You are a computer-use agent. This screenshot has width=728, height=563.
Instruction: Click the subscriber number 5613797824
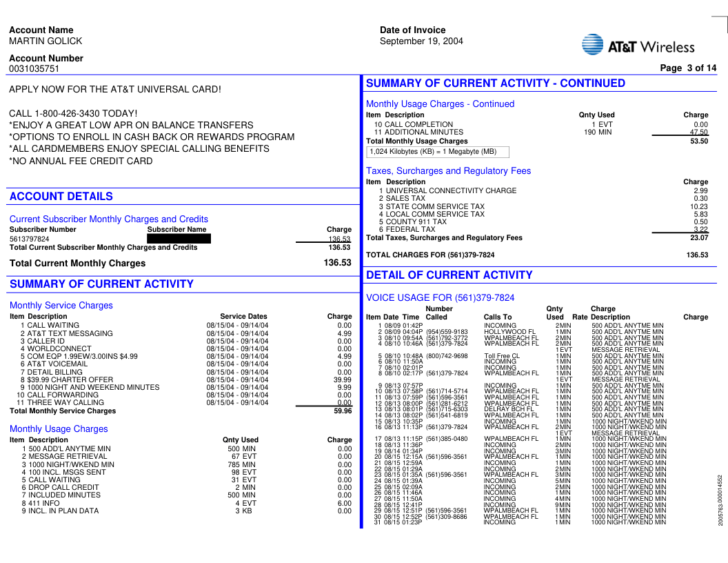(x=30, y=239)
